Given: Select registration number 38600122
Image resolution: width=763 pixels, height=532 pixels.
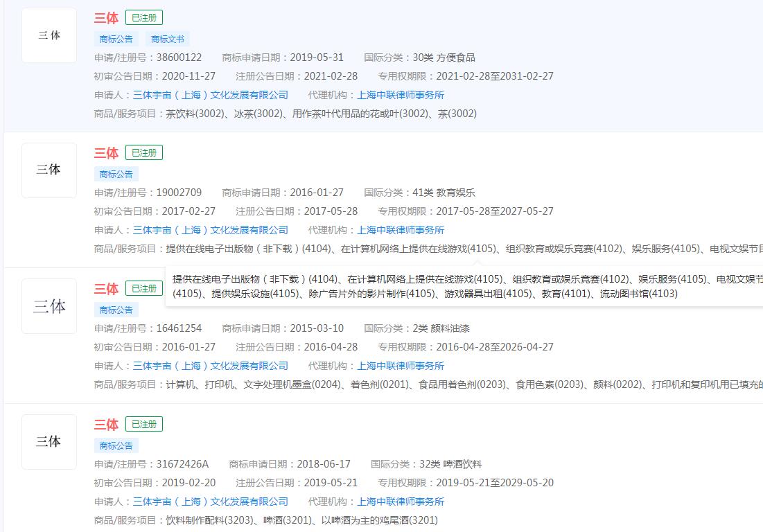Looking at the screenshot, I should coord(179,57).
